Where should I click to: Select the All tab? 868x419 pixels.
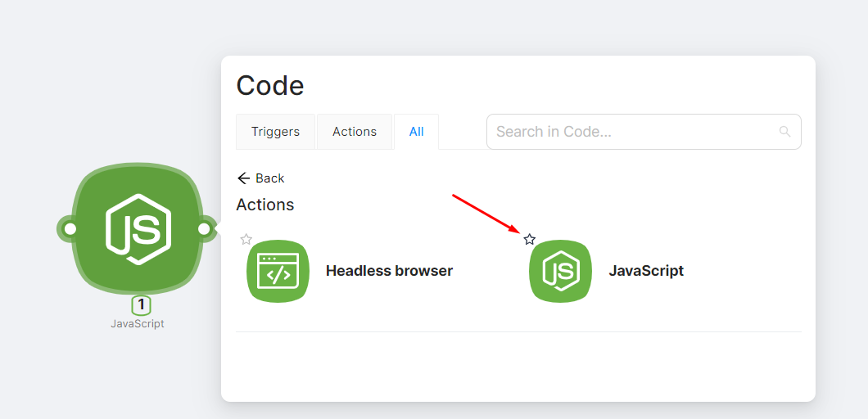tap(416, 132)
